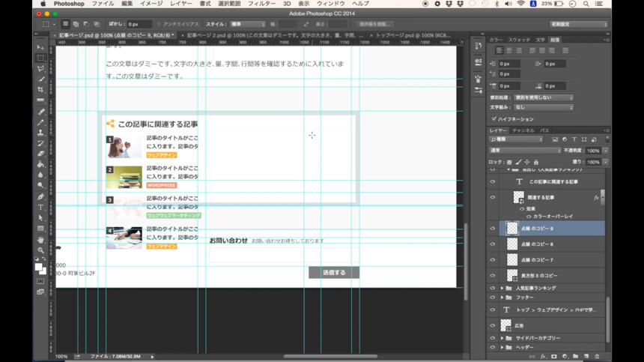Click the delete layer trash icon

pyautogui.click(x=597, y=357)
